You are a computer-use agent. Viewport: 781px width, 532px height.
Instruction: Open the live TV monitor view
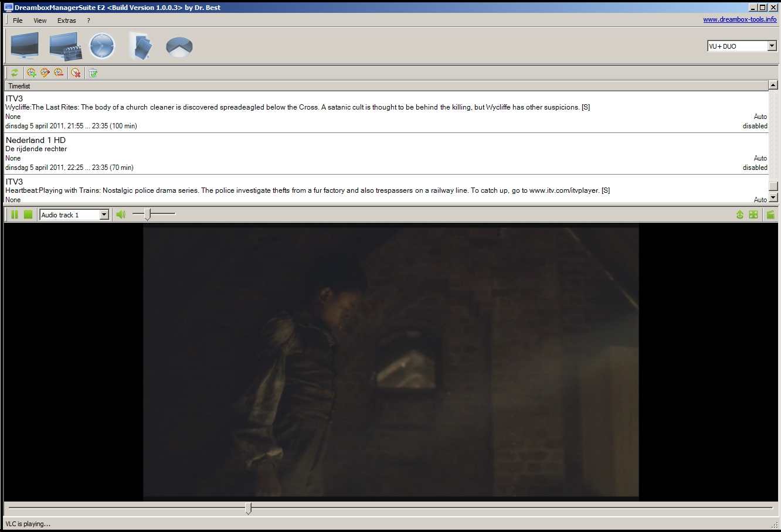coord(25,46)
